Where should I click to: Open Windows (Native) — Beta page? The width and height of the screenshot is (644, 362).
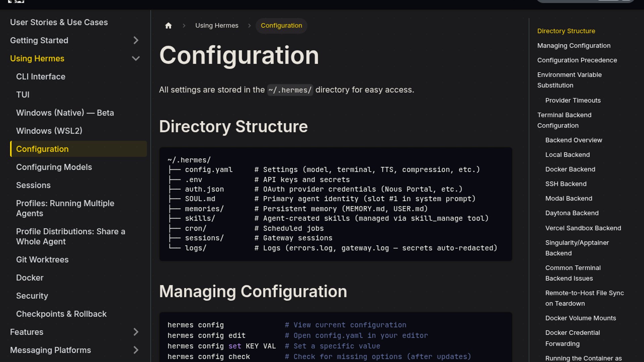(65, 113)
